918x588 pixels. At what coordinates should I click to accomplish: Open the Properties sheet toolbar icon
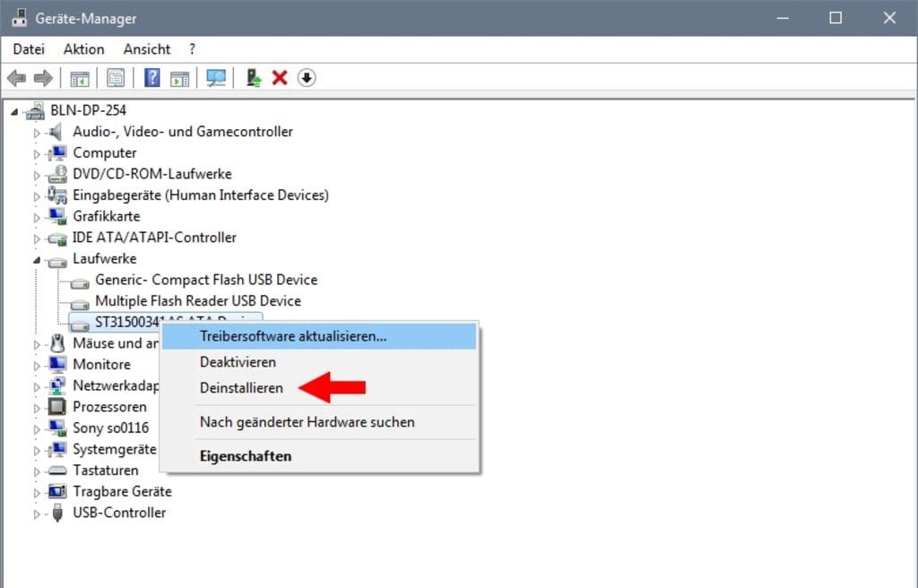tap(116, 78)
